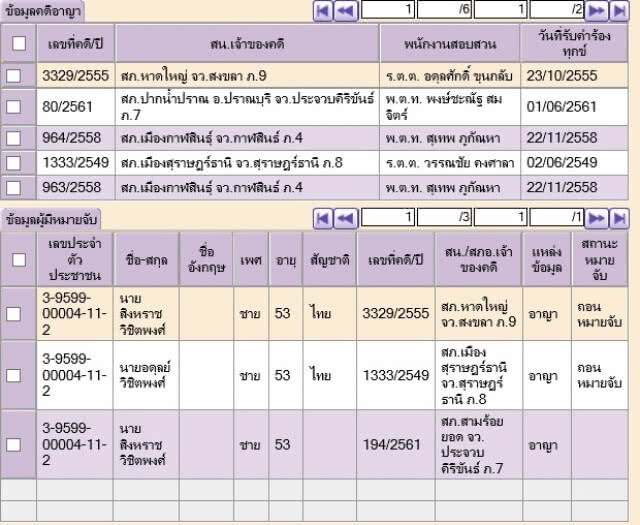The width and height of the screenshot is (640, 525).
Task: Click date 02/06/2549
Action: pyautogui.click(x=562, y=163)
